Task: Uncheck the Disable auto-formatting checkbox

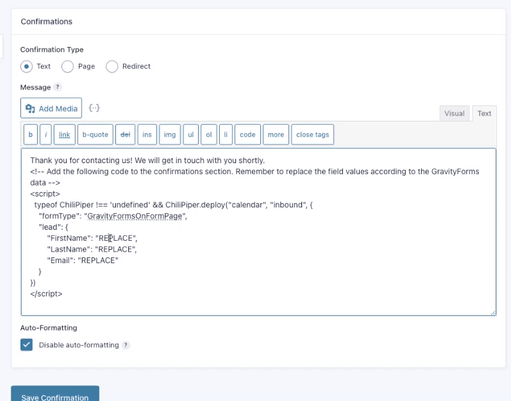Action: coord(26,345)
